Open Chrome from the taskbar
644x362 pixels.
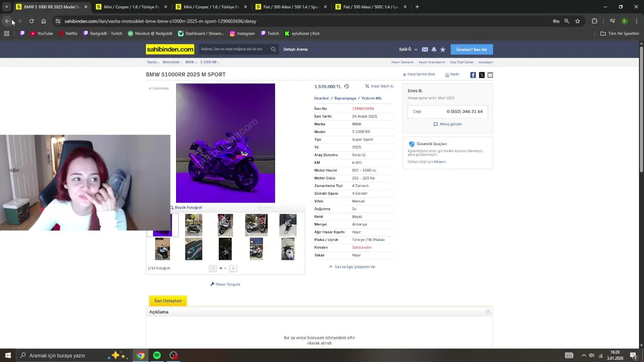[140, 355]
